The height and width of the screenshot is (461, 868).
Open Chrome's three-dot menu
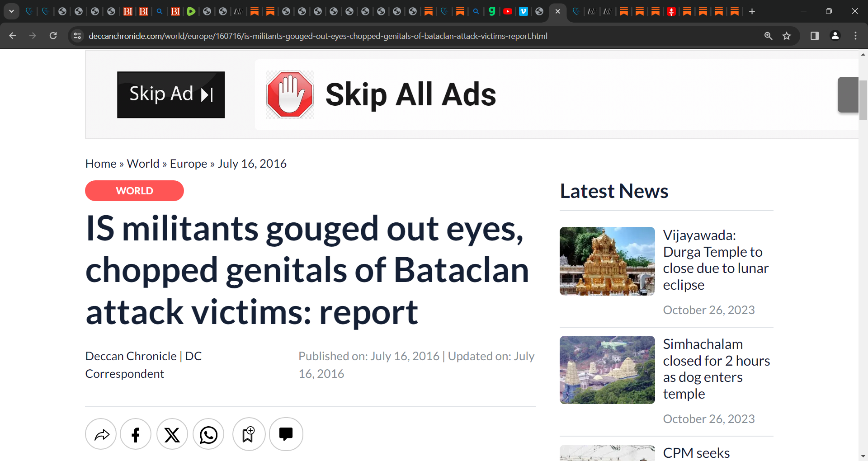point(855,36)
